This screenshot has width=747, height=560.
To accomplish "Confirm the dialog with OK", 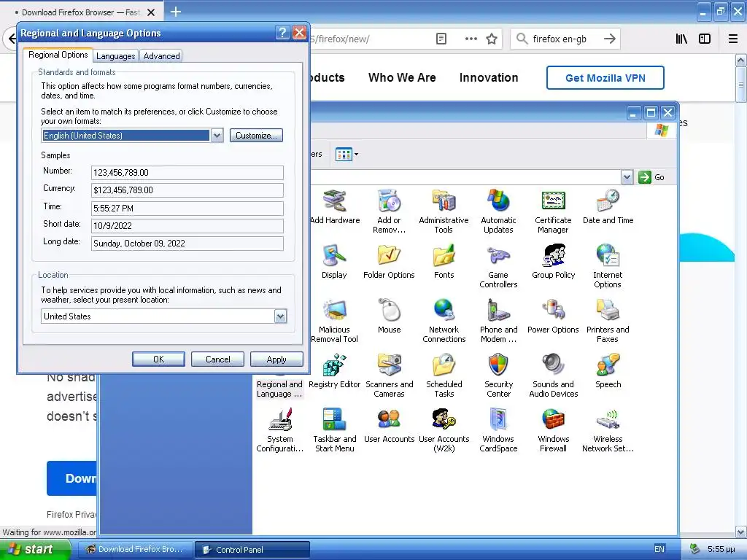I will [158, 359].
